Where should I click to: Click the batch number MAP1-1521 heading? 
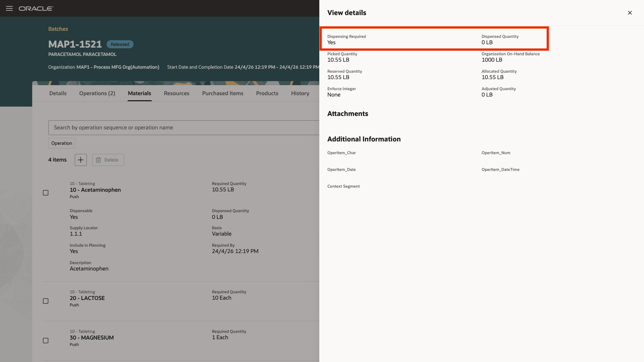[x=75, y=44]
